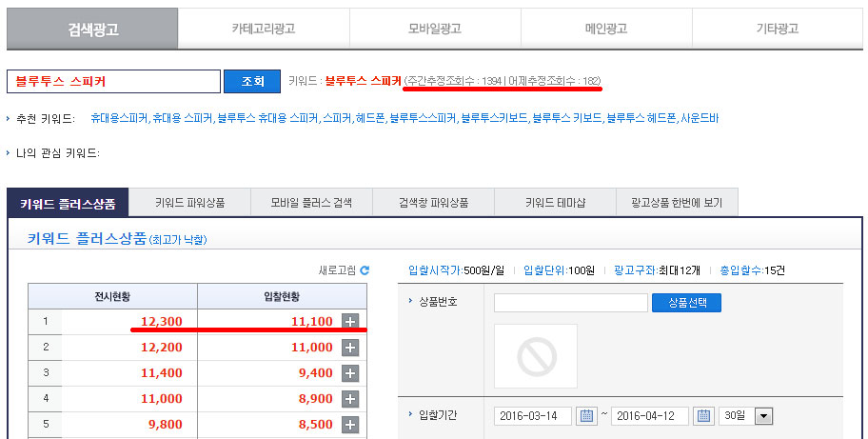Click recommended keyword 헤드폰

370,118
